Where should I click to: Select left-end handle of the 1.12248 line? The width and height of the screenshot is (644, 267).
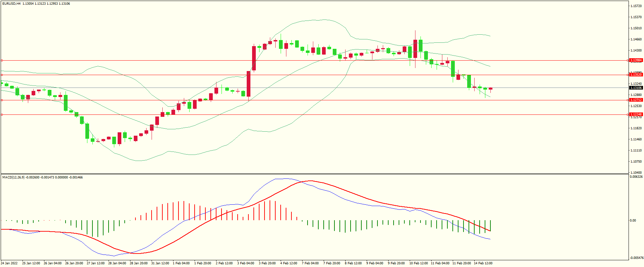tap(2, 114)
